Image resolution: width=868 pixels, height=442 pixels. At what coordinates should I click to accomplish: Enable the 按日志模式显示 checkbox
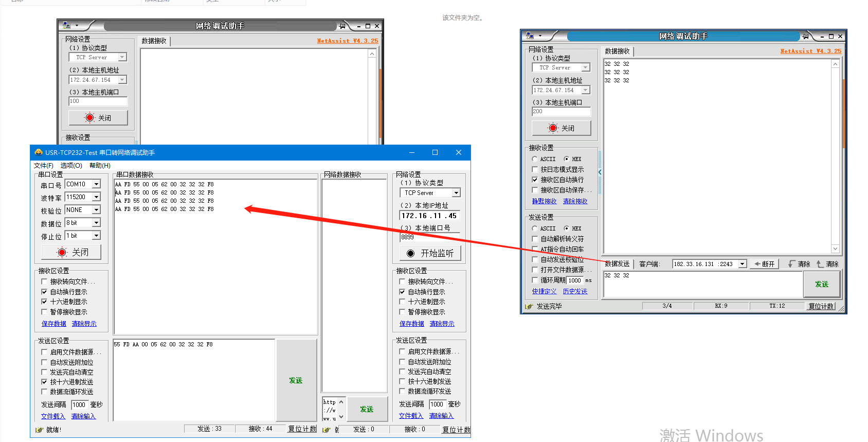pyautogui.click(x=535, y=169)
